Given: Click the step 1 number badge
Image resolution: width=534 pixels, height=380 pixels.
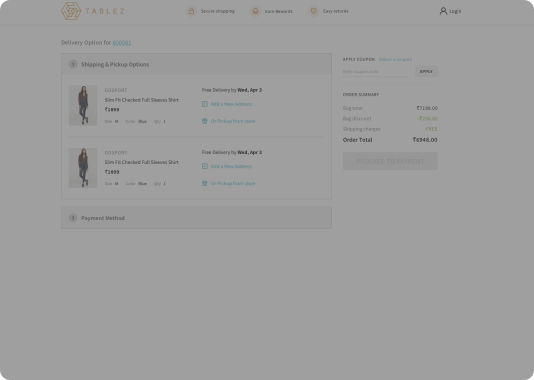Looking at the screenshot, I should click(x=73, y=64).
